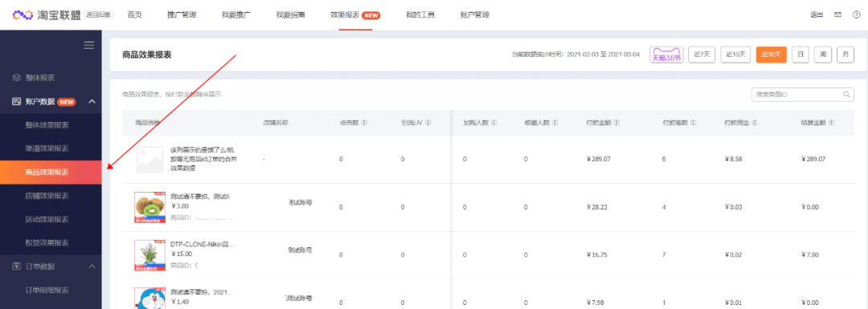Viewport: 868px width, 309px height.
Task: Open 店铺效果报表 in sidebar
Action: [x=47, y=196]
